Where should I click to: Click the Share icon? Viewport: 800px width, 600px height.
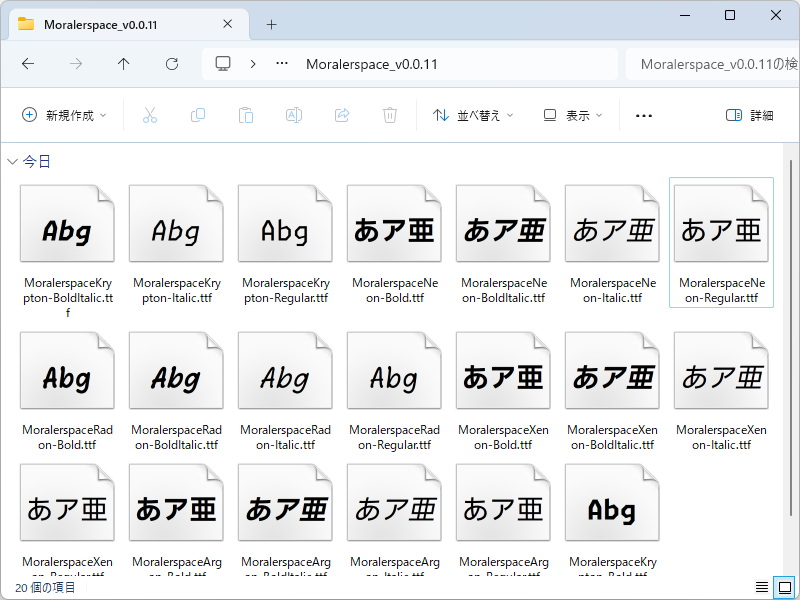coord(342,115)
